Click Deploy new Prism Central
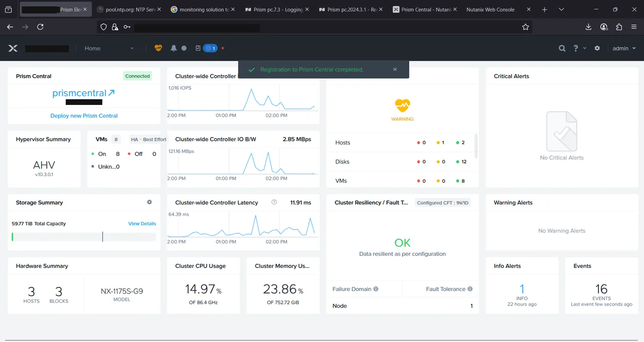 (x=84, y=116)
